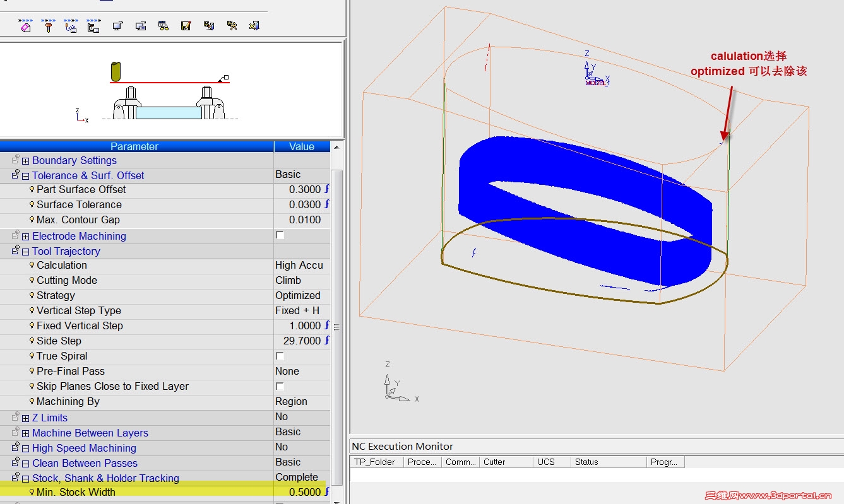This screenshot has width=844, height=504.
Task: Click the orange cutter tool toolbar icon
Action: [x=48, y=26]
